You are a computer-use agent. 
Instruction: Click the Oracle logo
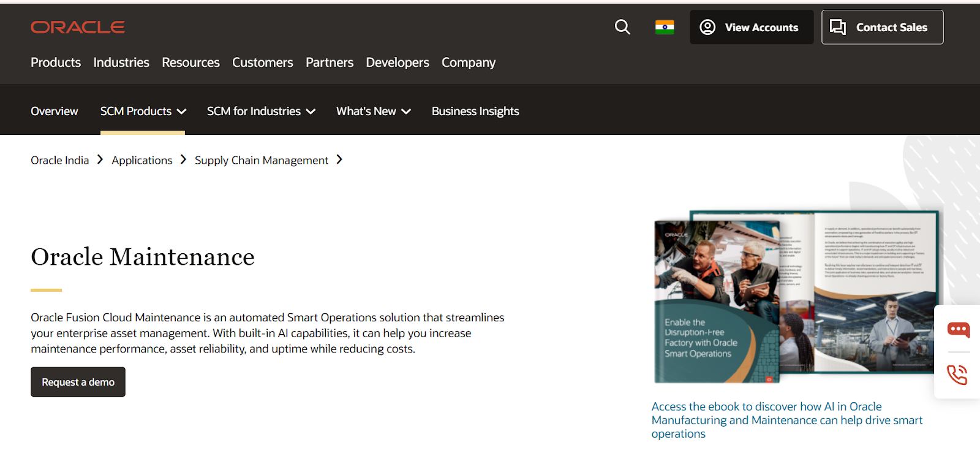coord(78,27)
